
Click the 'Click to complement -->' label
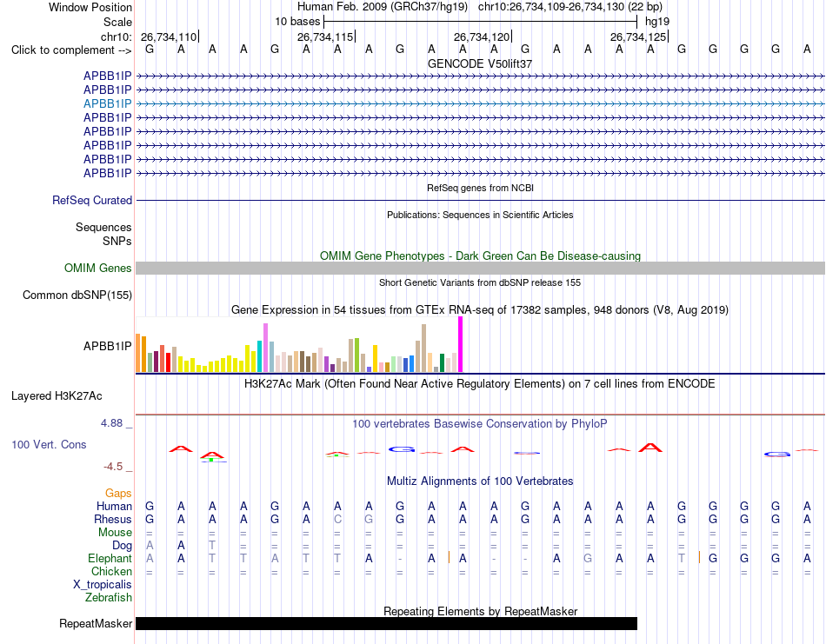pyautogui.click(x=71, y=50)
